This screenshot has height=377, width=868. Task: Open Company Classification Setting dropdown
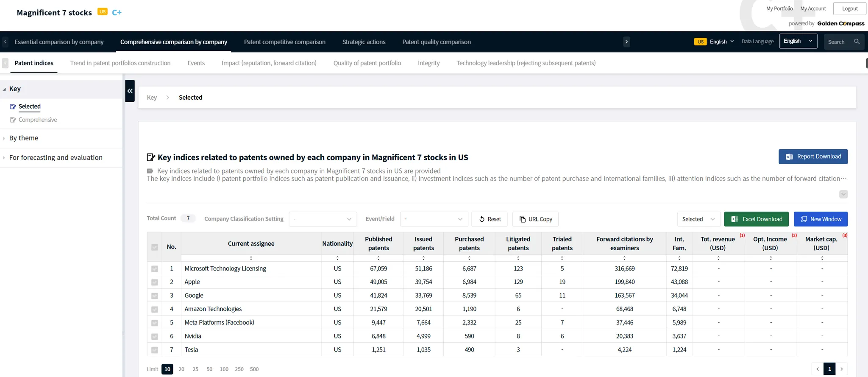pyautogui.click(x=323, y=219)
